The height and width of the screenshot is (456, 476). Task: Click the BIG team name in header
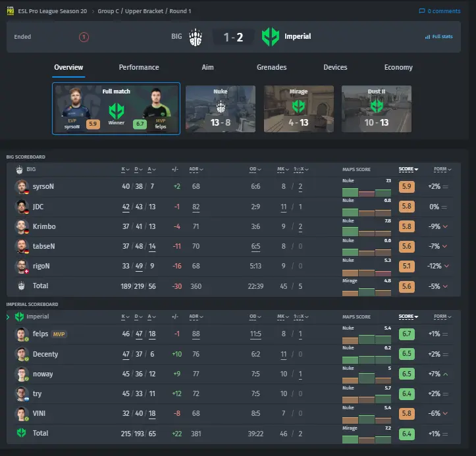[x=176, y=36]
